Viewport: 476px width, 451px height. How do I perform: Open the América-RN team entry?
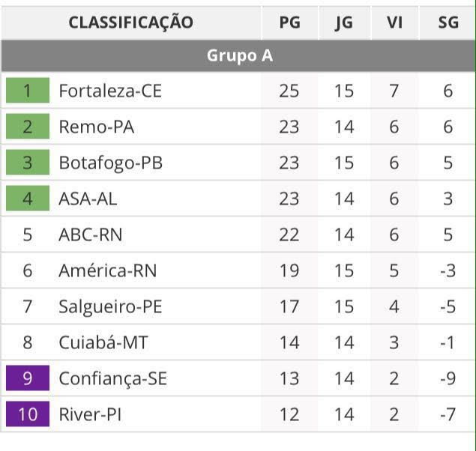(108, 270)
